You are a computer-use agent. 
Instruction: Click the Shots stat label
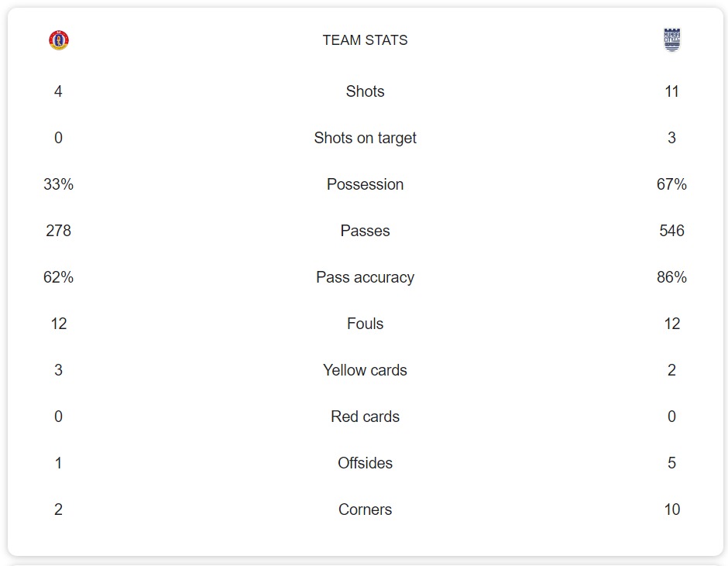pos(365,91)
